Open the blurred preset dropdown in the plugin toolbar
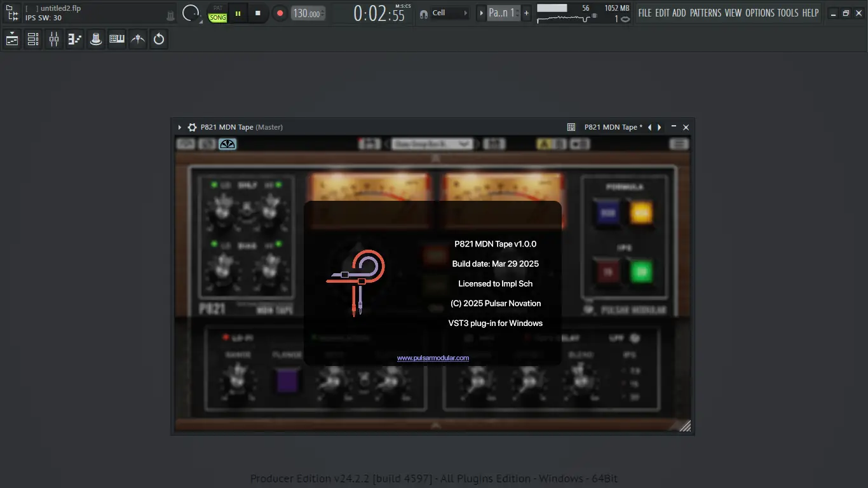This screenshot has height=488, width=868. point(432,144)
